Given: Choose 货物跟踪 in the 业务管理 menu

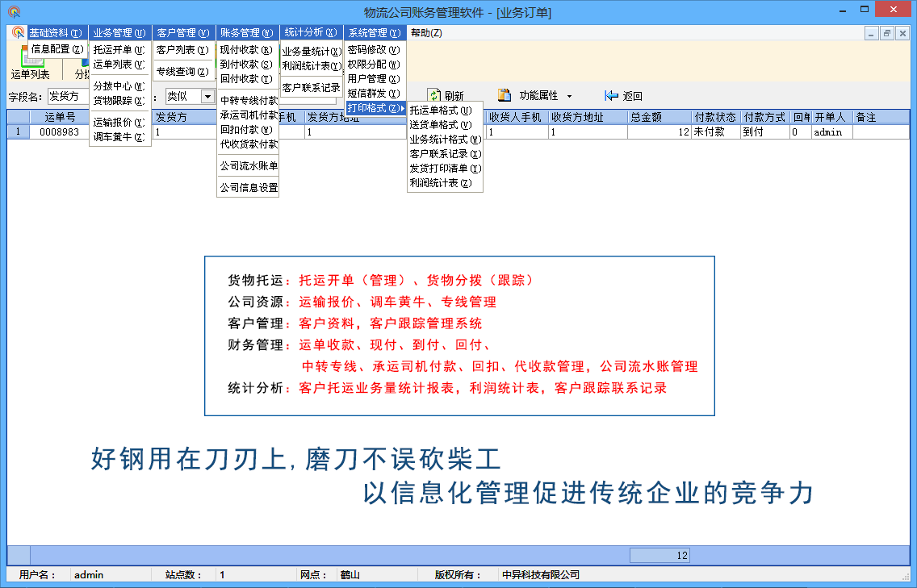Looking at the screenshot, I should pyautogui.click(x=117, y=100).
